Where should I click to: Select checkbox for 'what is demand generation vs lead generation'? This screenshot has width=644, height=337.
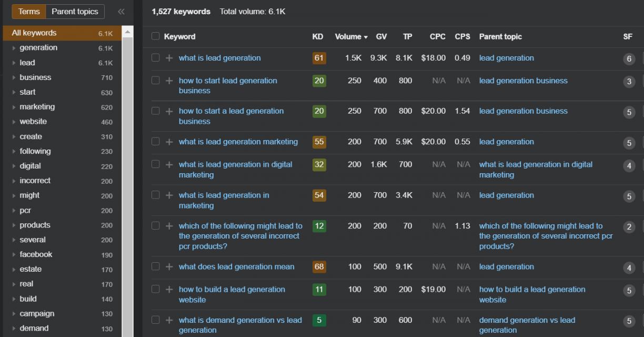click(x=155, y=320)
